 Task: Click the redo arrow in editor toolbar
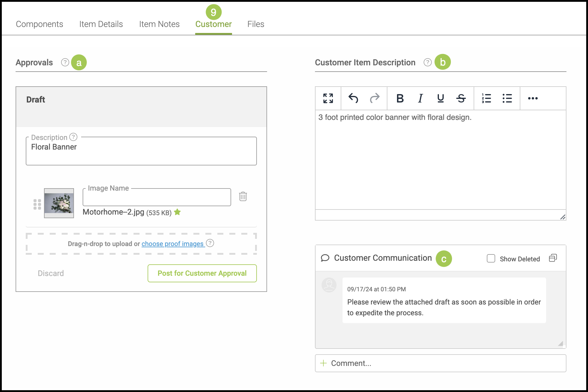click(375, 98)
